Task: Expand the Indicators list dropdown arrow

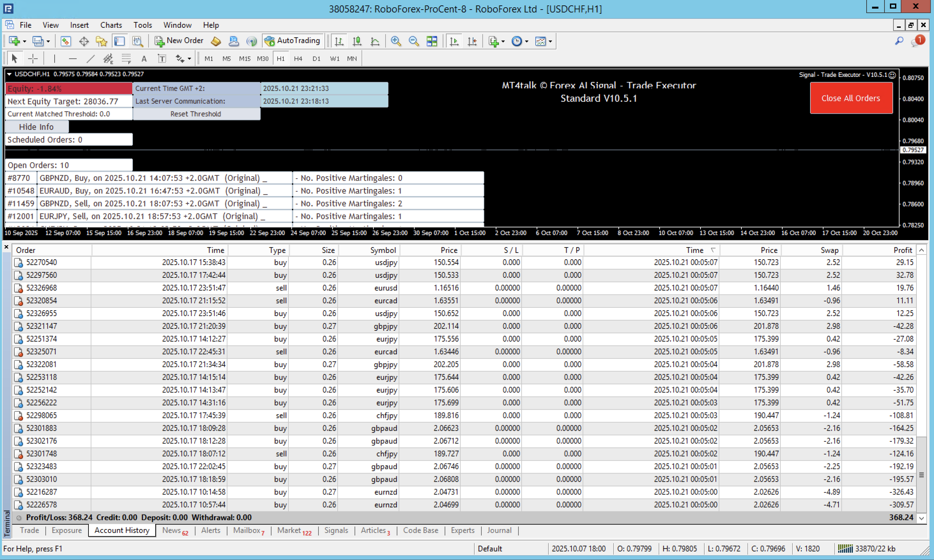Action: tap(503, 42)
